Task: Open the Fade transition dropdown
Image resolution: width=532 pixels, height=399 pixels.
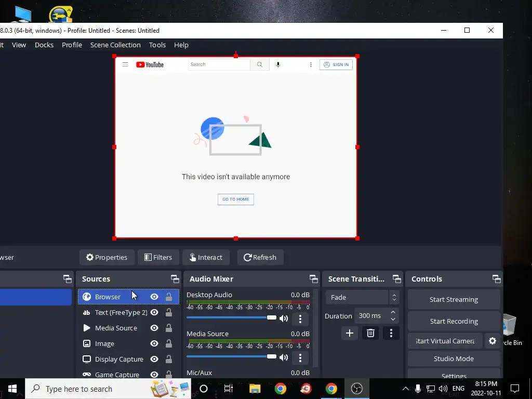Action: (x=362, y=297)
